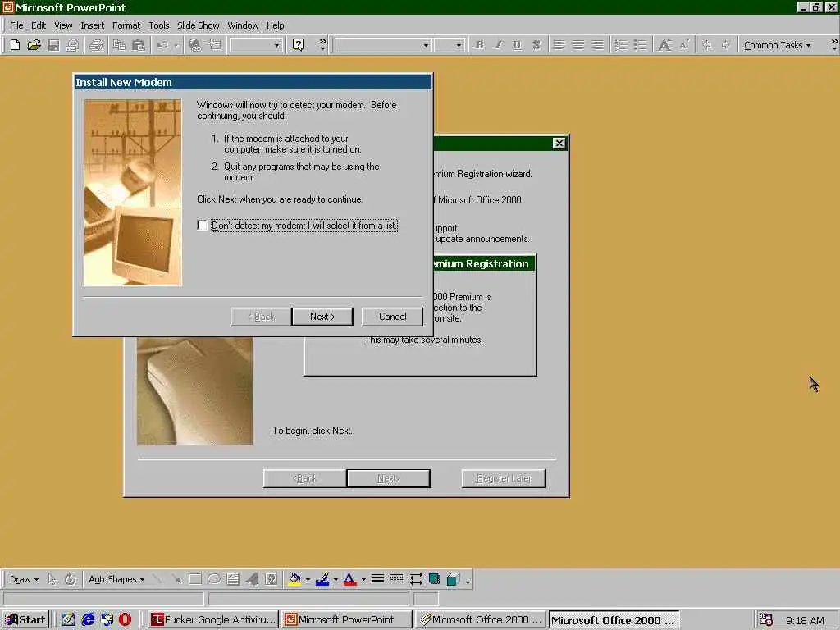Screen dimensions: 840x630
Task: Open the Tools menu
Action: 159,25
